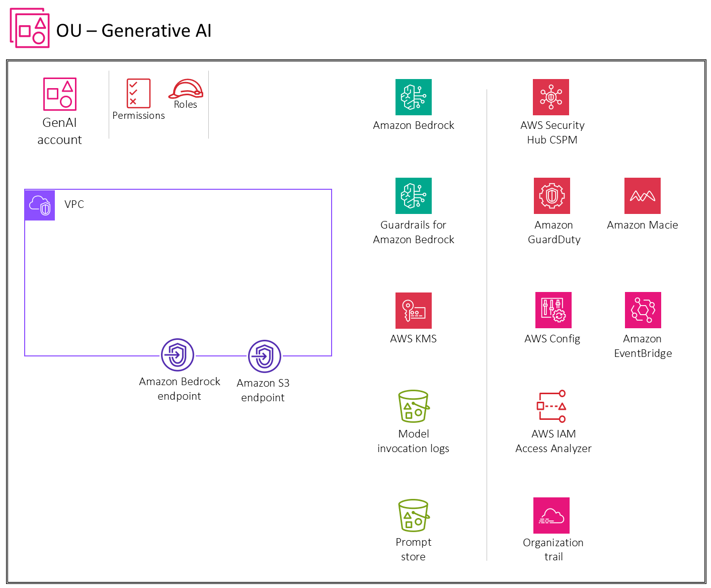Viewport: 711px width, 588px height.
Task: Click the OU Generative AI header icon
Action: tap(30, 28)
